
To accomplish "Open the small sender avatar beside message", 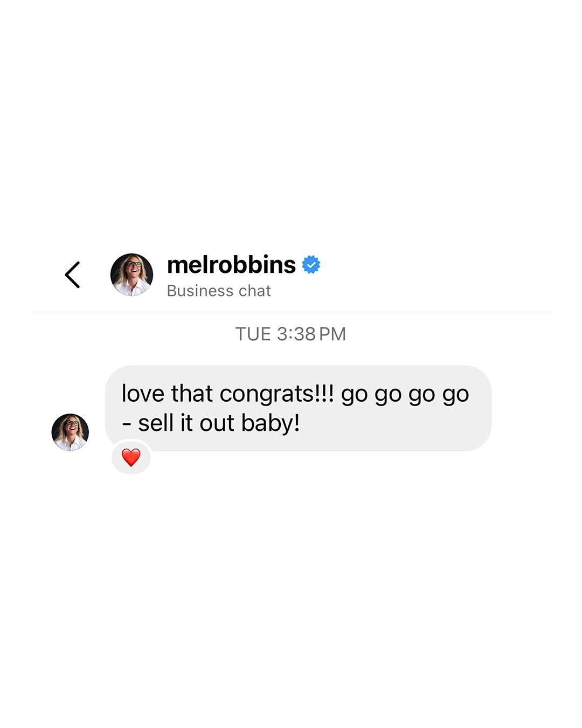I will (70, 432).
